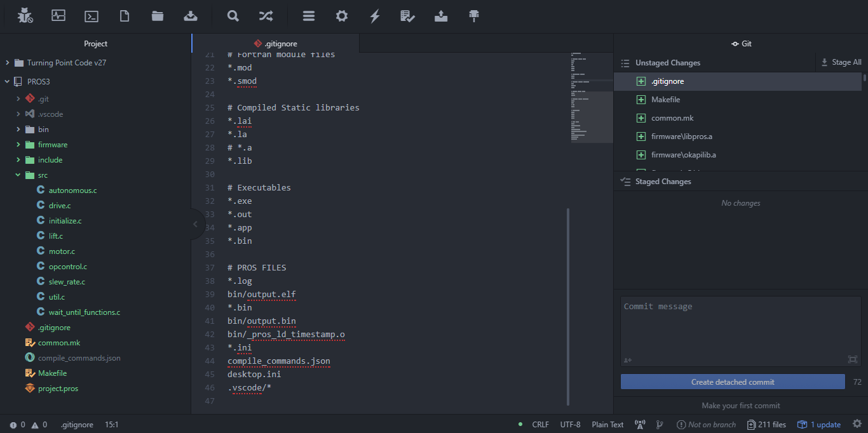The image size is (868, 433).
Task: Click the upload tray toolbar icon
Action: coord(441,16)
